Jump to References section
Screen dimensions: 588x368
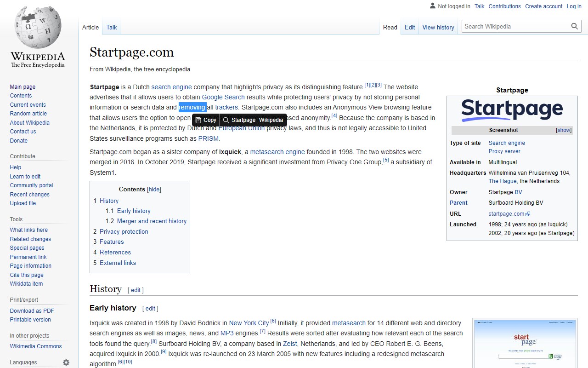115,253
